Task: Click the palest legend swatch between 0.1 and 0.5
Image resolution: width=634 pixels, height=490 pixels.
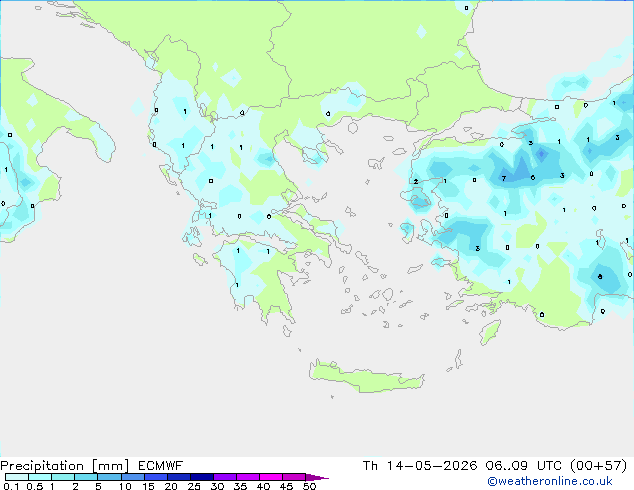Action: pyautogui.click(x=17, y=477)
